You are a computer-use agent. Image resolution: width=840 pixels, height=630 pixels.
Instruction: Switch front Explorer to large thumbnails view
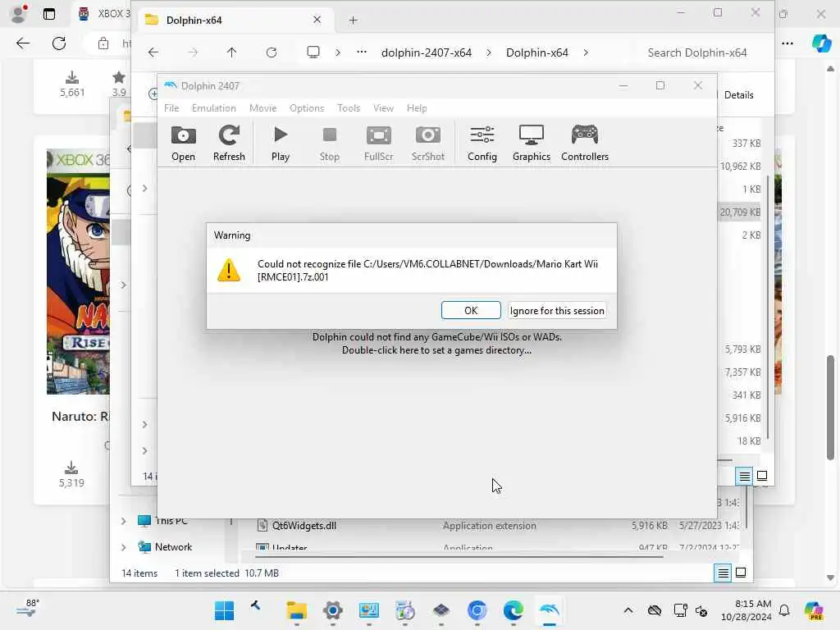762,476
